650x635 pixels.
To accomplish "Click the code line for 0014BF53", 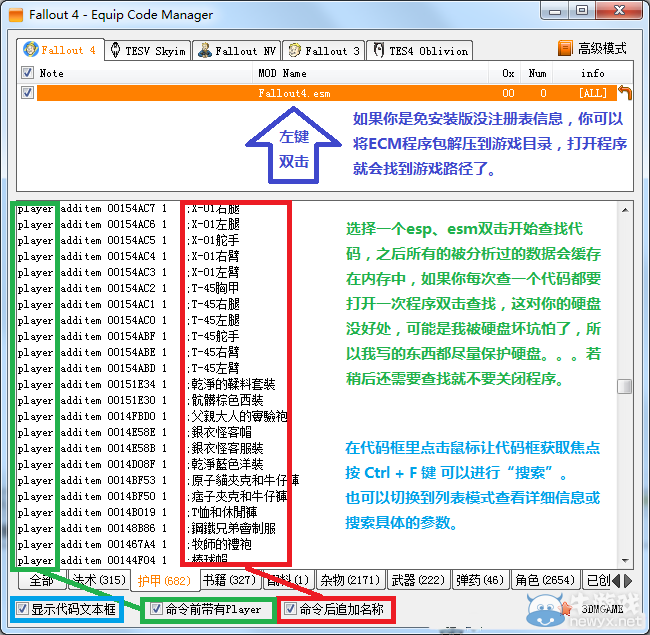I will pyautogui.click(x=158, y=480).
